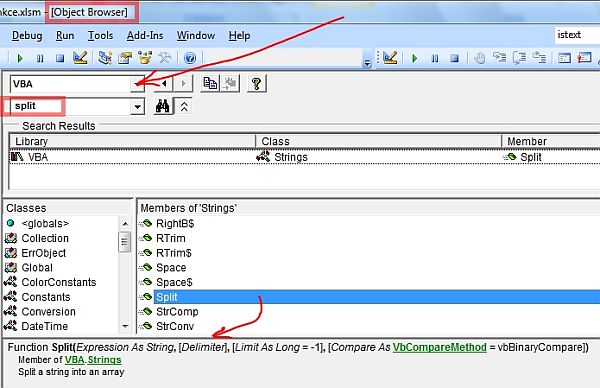Viewport: 600px width, 388px height.
Task: Click the Class column header
Action: [378, 141]
